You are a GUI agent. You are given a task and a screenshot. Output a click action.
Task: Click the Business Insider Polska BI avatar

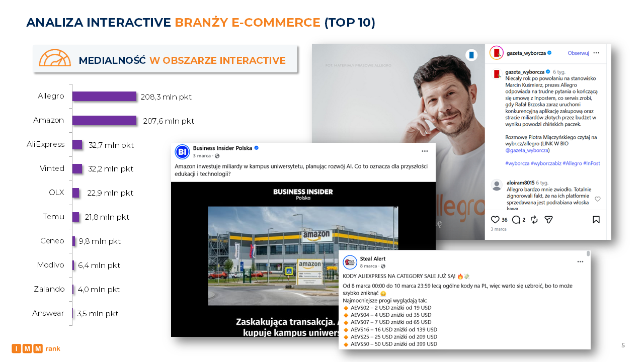coord(182,152)
